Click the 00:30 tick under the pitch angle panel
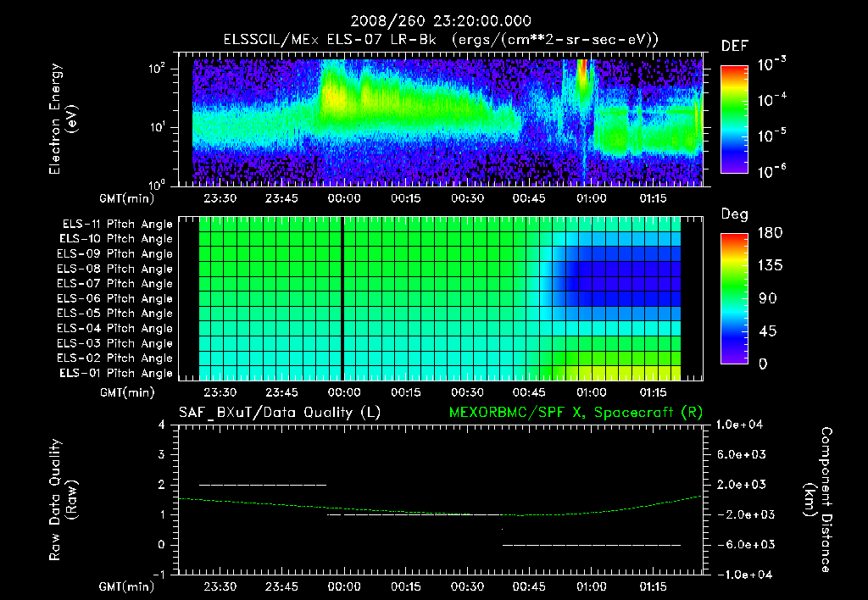This screenshot has width=868, height=600. tap(467, 392)
